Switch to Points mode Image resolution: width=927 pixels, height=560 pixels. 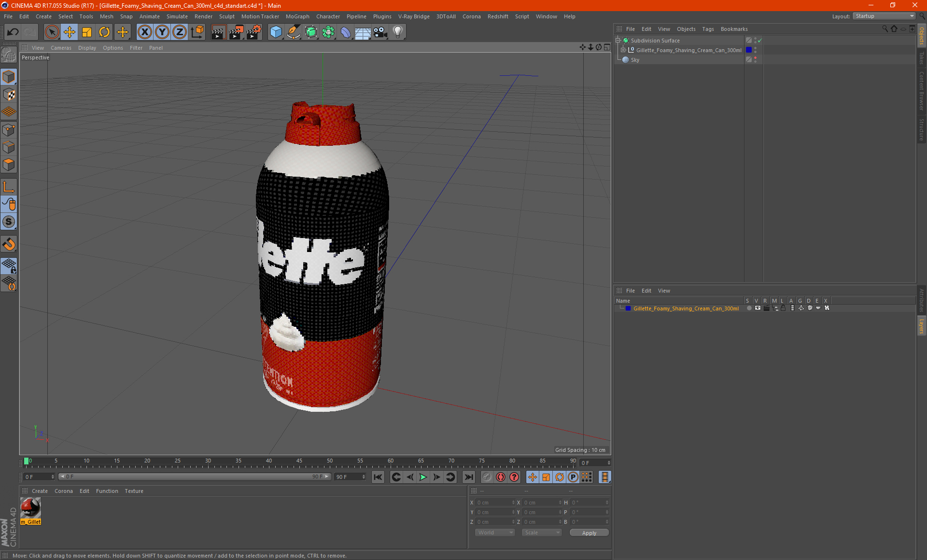coord(9,130)
